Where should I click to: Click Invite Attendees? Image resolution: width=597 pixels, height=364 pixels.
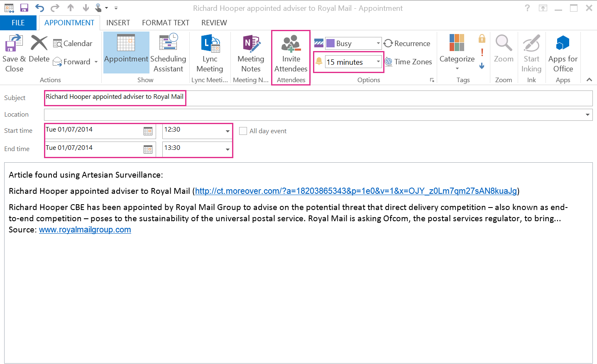pyautogui.click(x=291, y=53)
